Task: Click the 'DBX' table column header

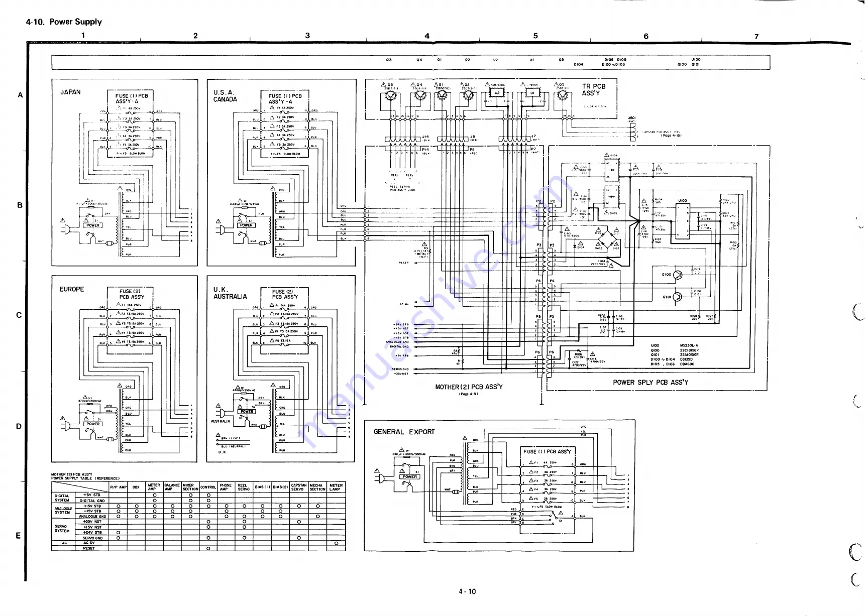Action: 136,487
